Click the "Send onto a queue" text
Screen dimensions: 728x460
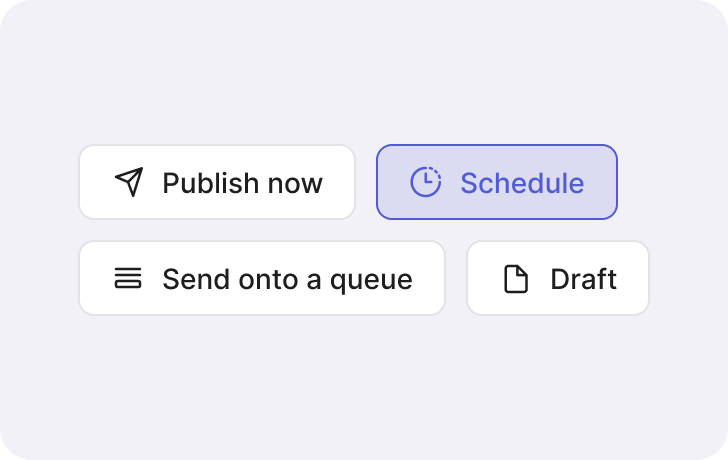coord(287,279)
